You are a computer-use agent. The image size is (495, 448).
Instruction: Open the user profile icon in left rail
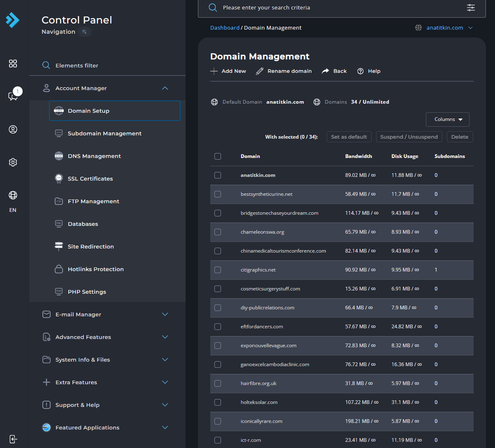click(x=13, y=129)
